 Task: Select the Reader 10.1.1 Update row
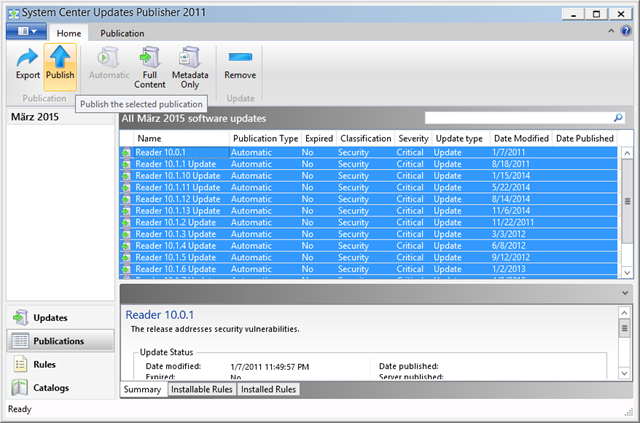369,164
